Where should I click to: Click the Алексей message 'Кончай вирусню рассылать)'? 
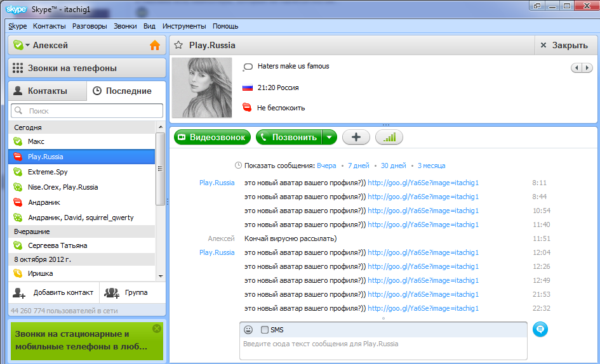(x=290, y=238)
